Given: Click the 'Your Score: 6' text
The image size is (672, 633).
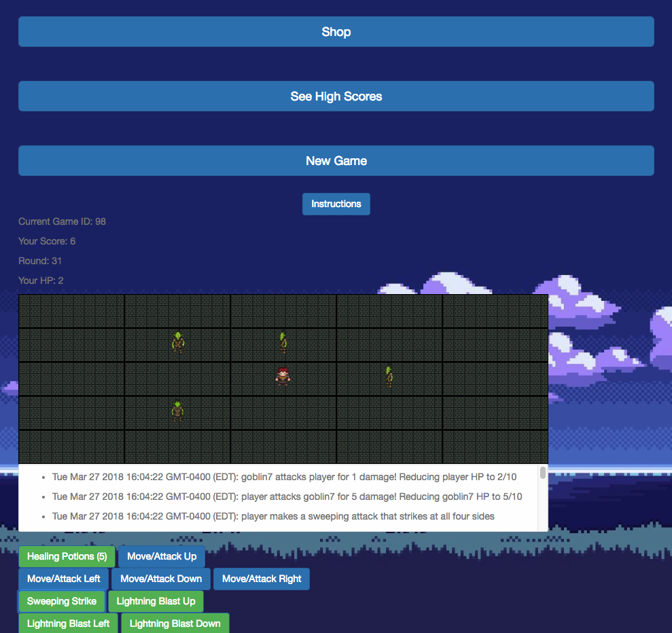Looking at the screenshot, I should click(47, 241).
